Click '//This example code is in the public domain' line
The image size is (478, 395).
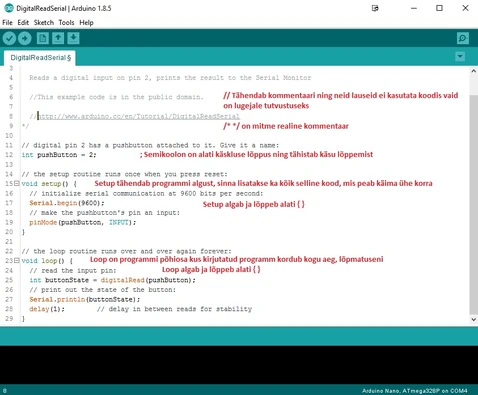pyautogui.click(x=116, y=97)
